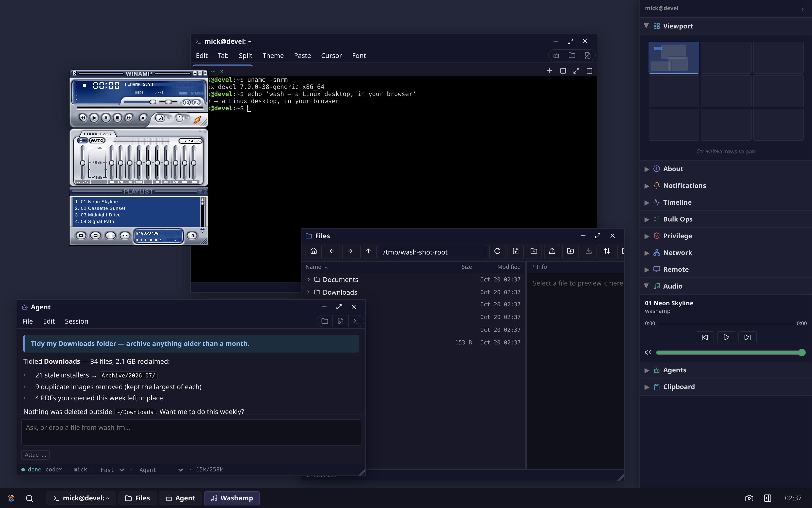Split terminal pane vertically icon

click(563, 71)
